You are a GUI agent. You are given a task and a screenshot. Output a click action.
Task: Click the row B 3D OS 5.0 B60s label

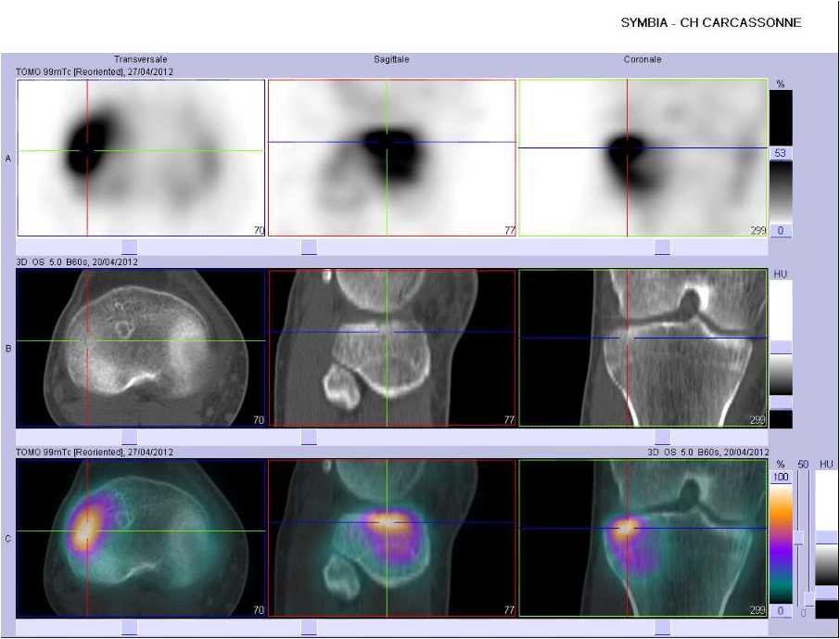coord(77,262)
